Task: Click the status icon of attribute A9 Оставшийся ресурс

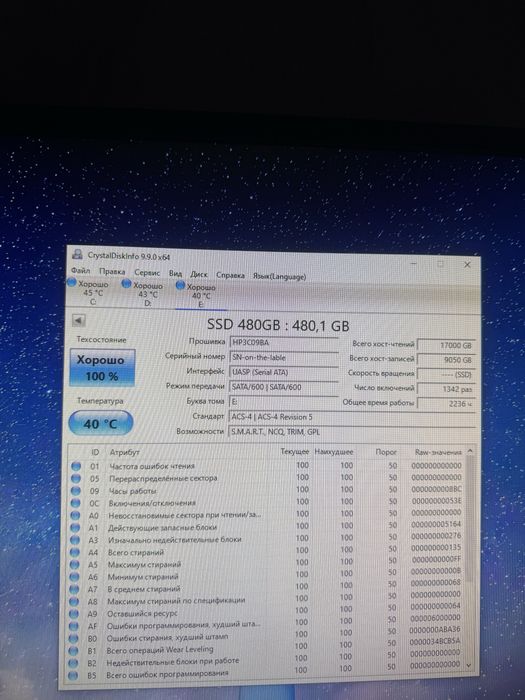Action: (x=74, y=614)
